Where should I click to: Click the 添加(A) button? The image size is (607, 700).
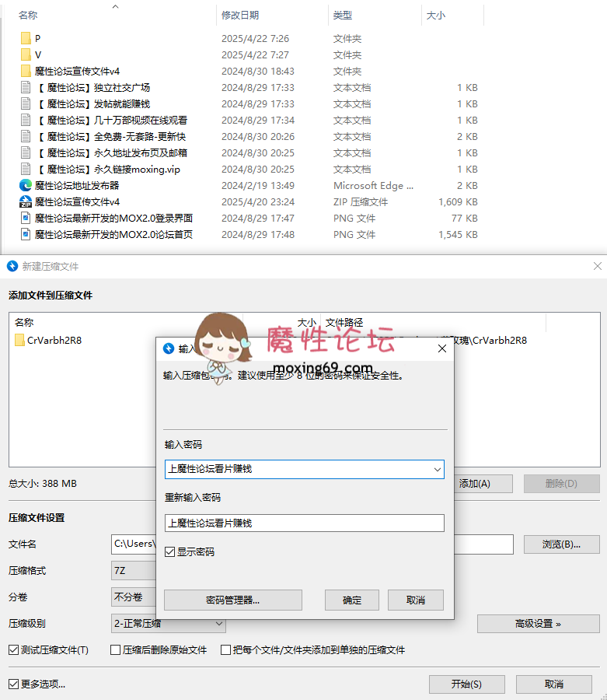point(483,484)
